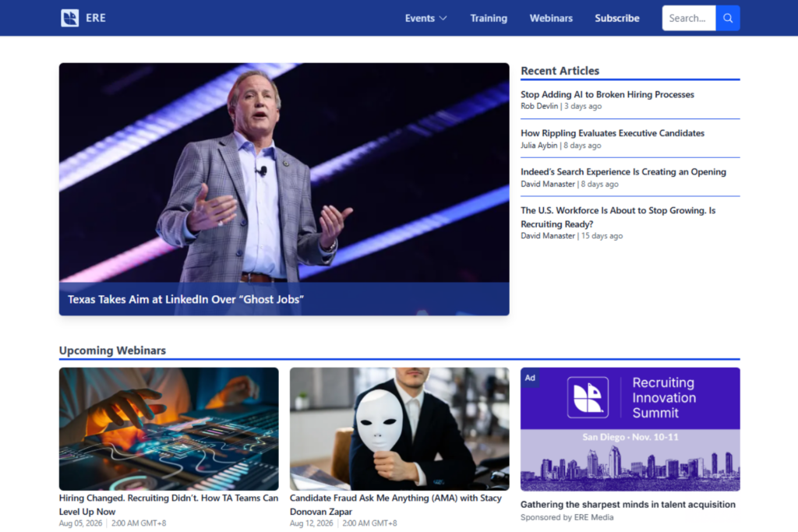
Task: Click the magnifying glass search button
Action: [x=728, y=19]
